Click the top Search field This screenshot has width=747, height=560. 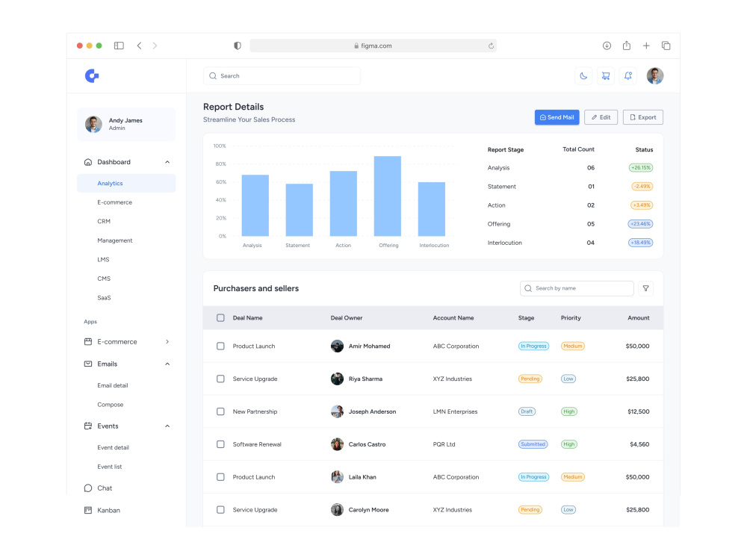[282, 75]
